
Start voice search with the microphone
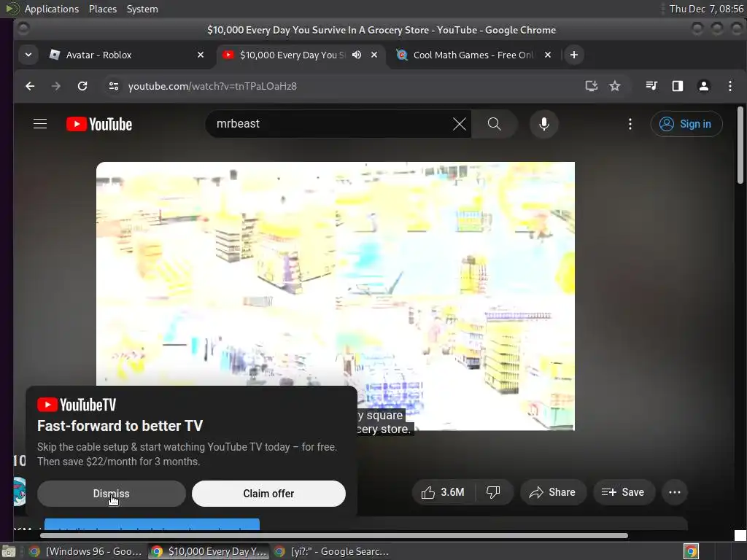coord(543,124)
